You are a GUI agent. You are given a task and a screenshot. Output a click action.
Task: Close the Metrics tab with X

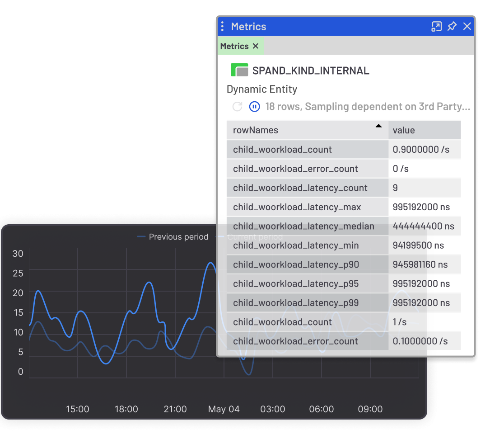pos(256,46)
